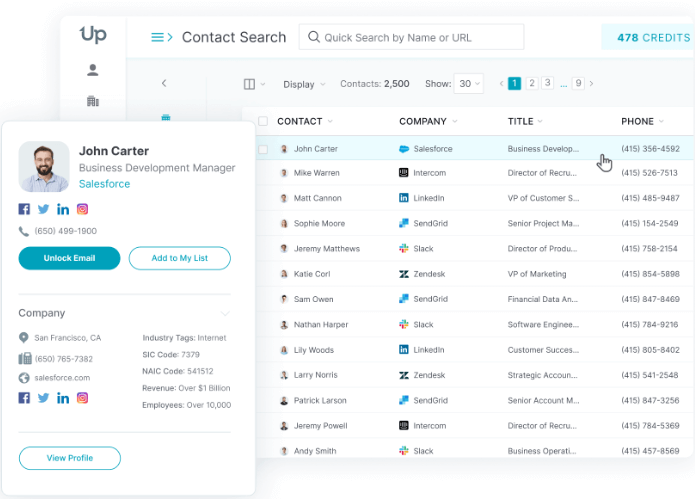Go to page 1

point(514,83)
